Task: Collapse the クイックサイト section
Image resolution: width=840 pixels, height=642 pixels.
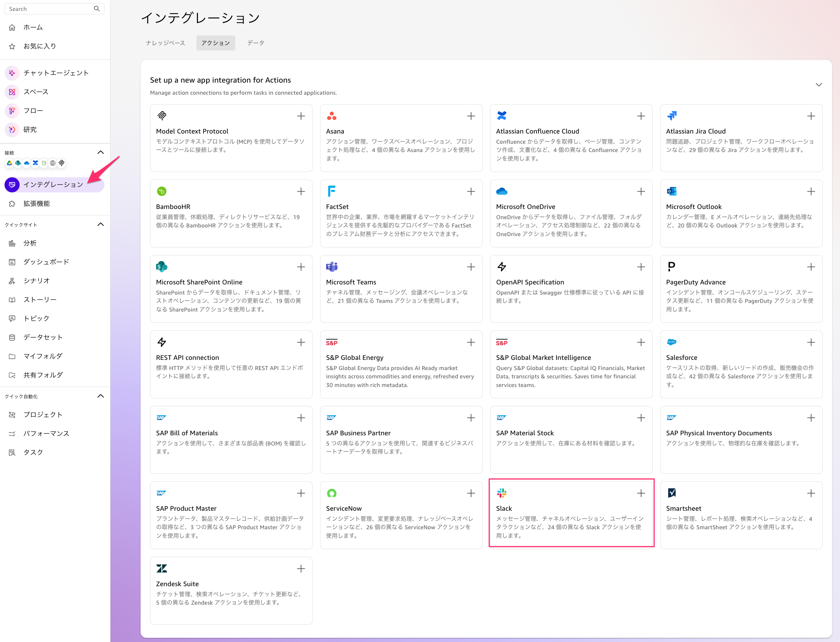Action: [100, 224]
